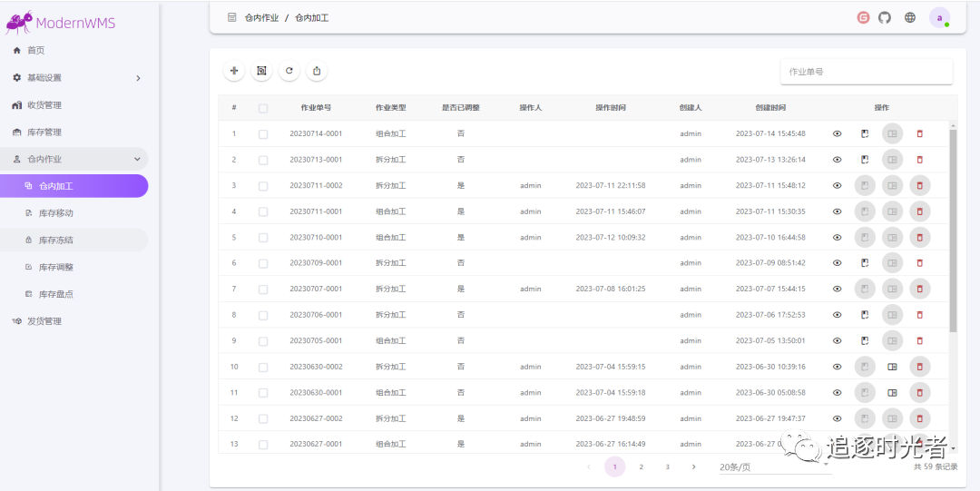This screenshot has height=491, width=980.
Task: Delete job 20230713-0001 using its red trash icon
Action: [x=919, y=160]
